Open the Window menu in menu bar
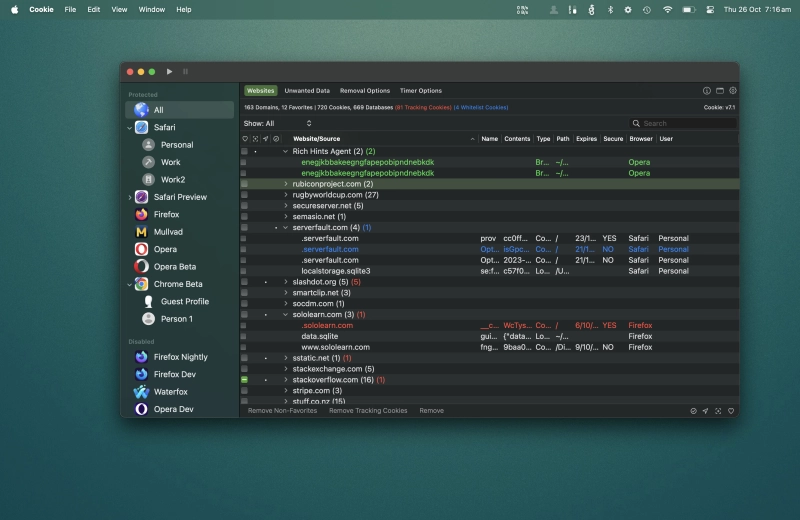Viewport: 800px width, 520px height. [x=152, y=10]
